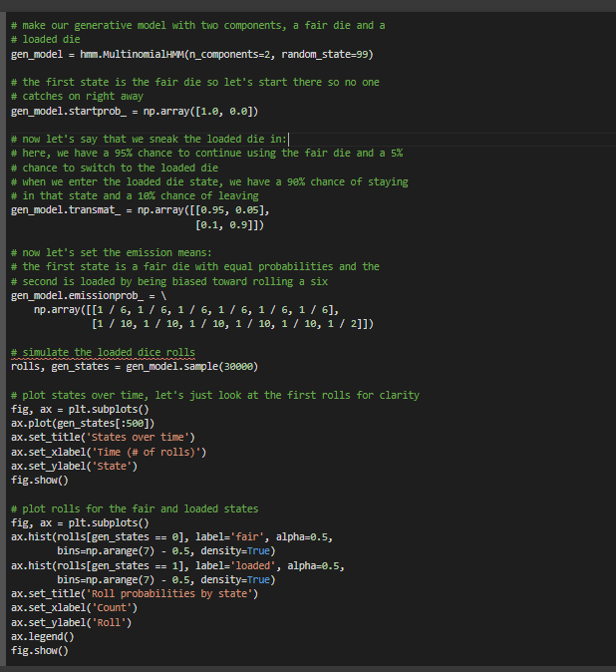Click the ax.hist line with label='loaded'
Screen dimensions: 616x672
tap(177, 566)
